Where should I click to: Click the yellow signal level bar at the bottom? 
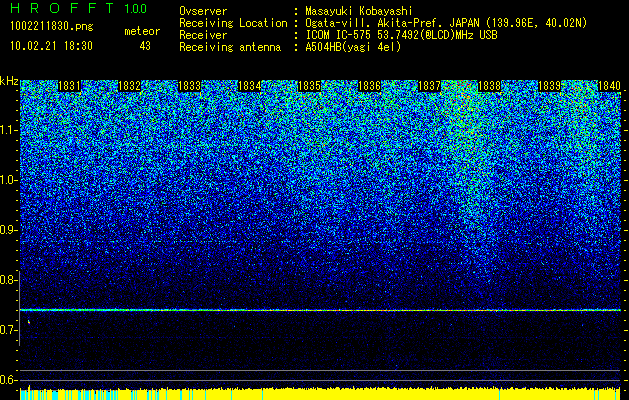321,394
